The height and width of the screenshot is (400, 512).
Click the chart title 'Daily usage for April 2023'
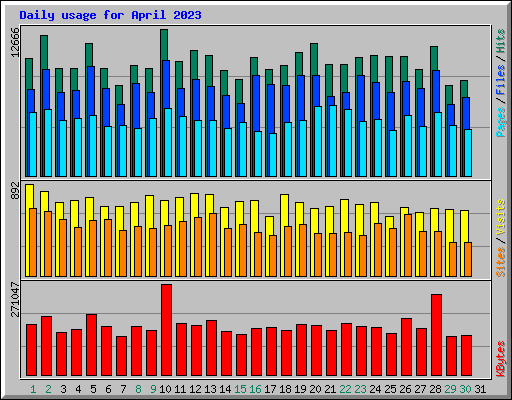point(110,15)
